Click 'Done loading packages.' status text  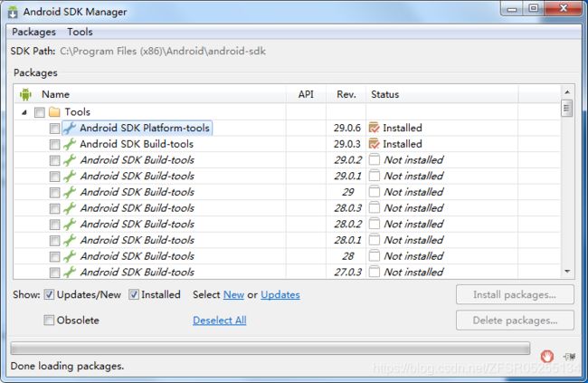coord(67,366)
